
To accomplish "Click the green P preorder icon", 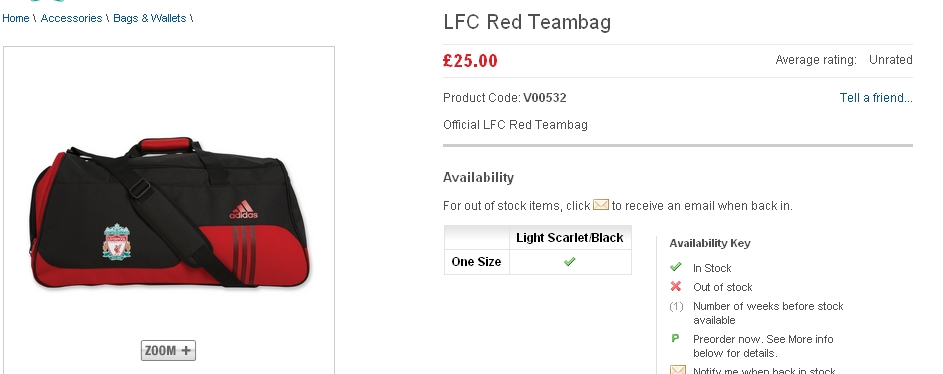I will (675, 339).
